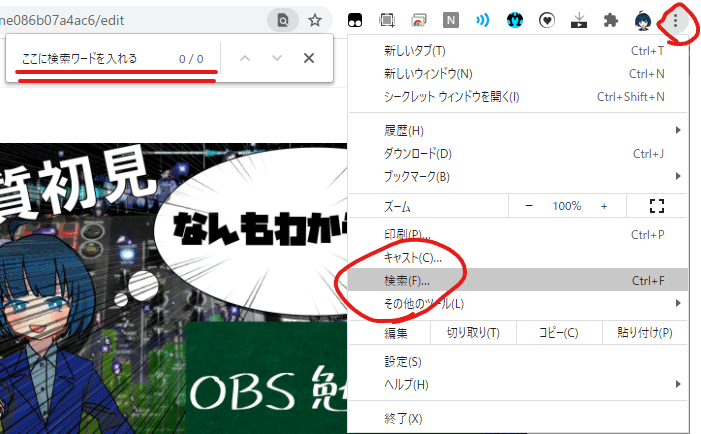The height and width of the screenshot is (434, 701).
Task: Select 終了(X) to quit Chrome
Action: 518,419
